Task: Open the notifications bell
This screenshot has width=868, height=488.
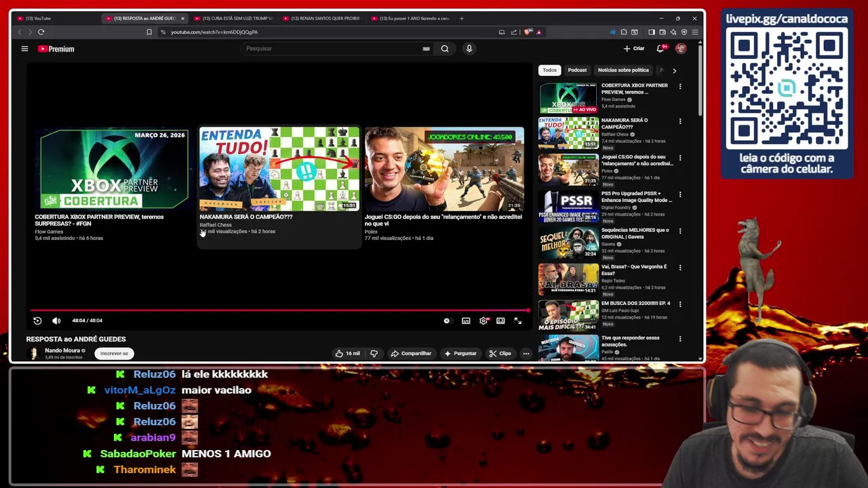Action: point(660,49)
